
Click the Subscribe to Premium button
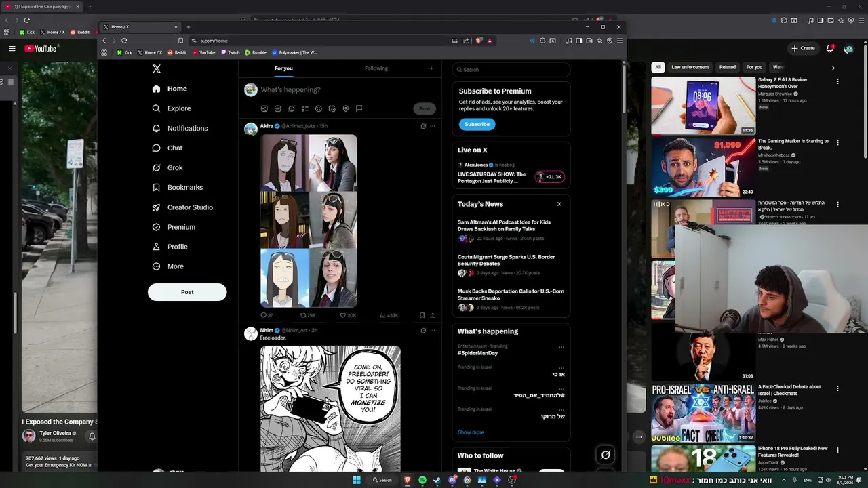coord(477,124)
